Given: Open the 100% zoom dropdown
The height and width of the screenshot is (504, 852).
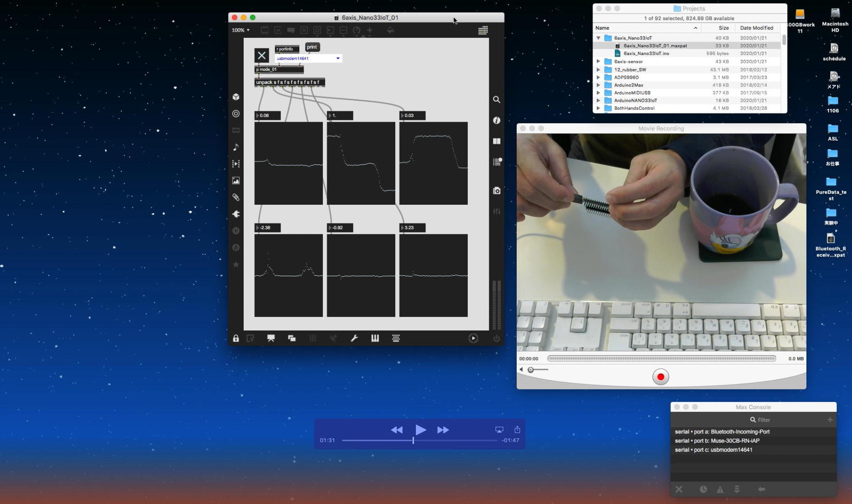Looking at the screenshot, I should pyautogui.click(x=241, y=30).
